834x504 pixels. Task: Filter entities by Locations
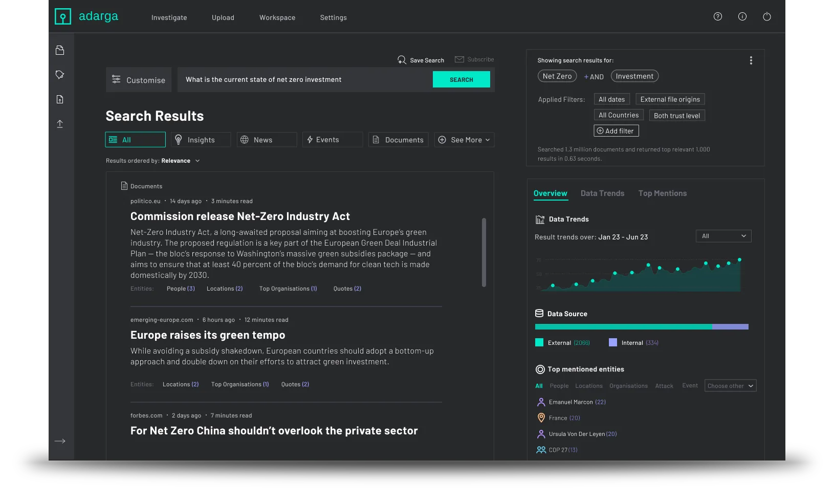click(589, 386)
